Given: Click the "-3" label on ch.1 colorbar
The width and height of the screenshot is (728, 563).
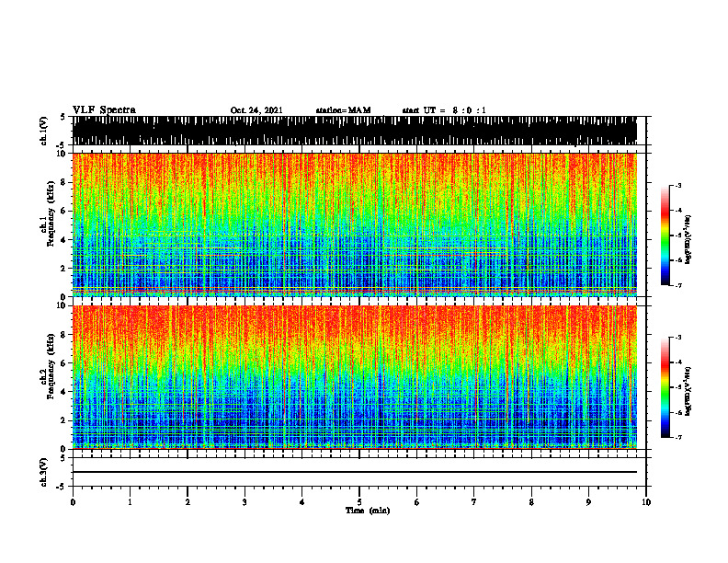Looking at the screenshot, I should [x=678, y=185].
